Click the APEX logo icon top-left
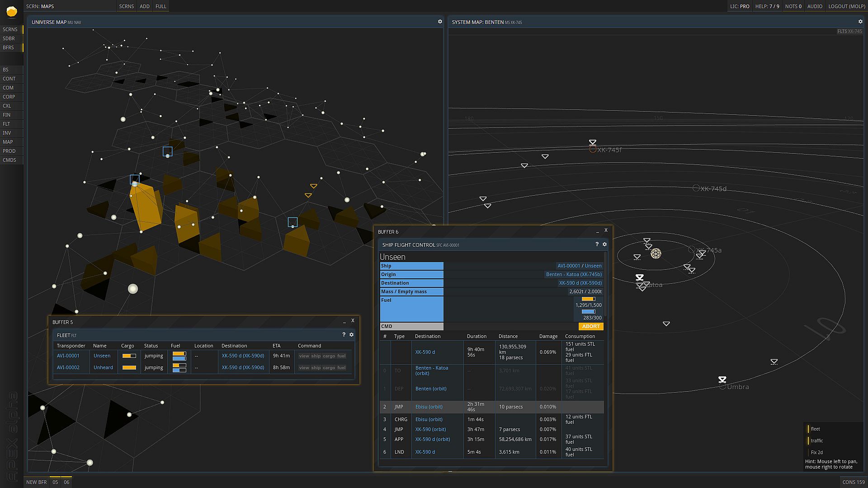 pos(12,12)
